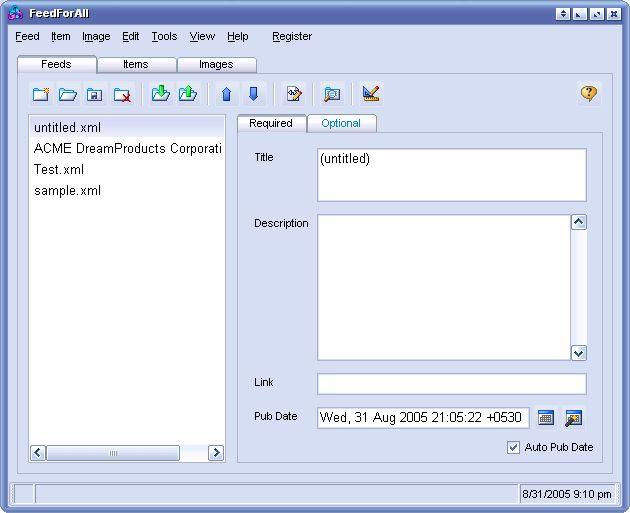Open the calendar picker beside Pub Date
Viewport: 630px width, 513px height.
click(546, 418)
